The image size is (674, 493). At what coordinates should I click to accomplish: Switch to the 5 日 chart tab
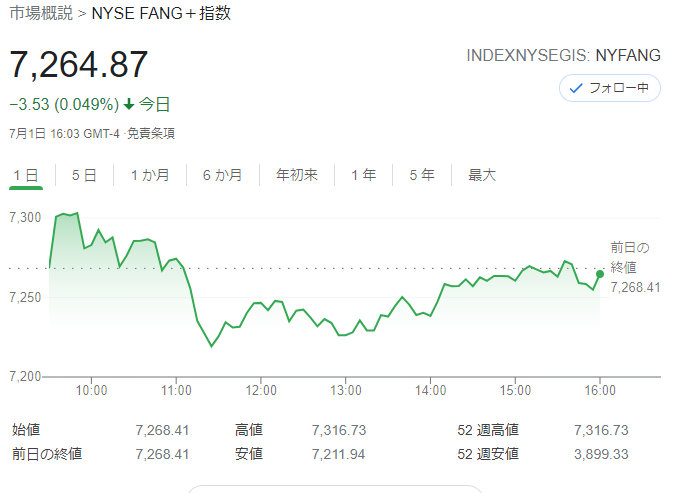[84, 175]
